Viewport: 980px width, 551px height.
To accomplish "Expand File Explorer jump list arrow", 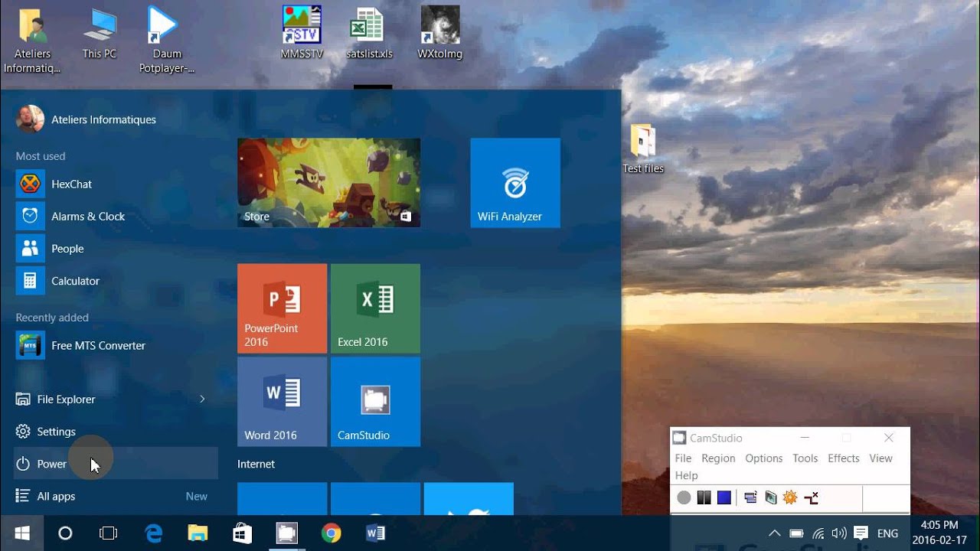I will 202,399.
